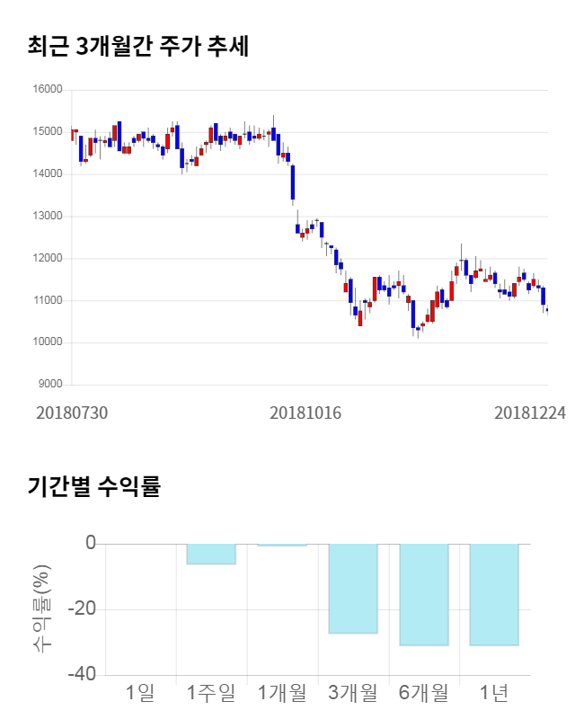Click the 1주일 return bar
Viewport: 575px width, 728px height.
tap(211, 554)
